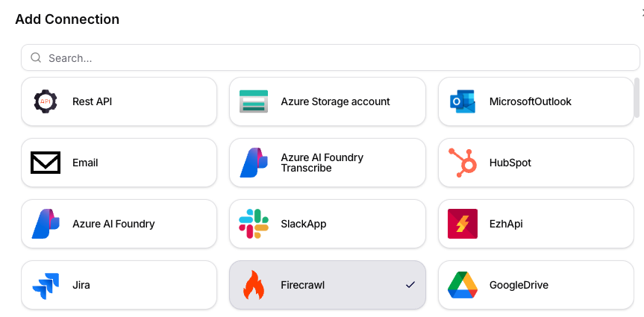Choose the Azure AI Foundry connection

click(x=113, y=224)
